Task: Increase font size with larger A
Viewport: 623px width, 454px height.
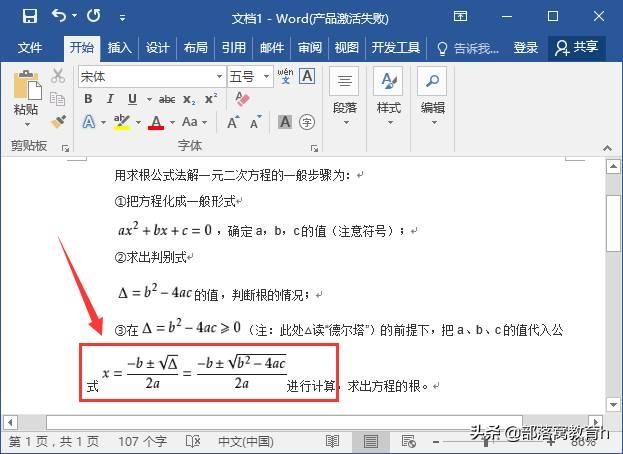Action: [233, 122]
